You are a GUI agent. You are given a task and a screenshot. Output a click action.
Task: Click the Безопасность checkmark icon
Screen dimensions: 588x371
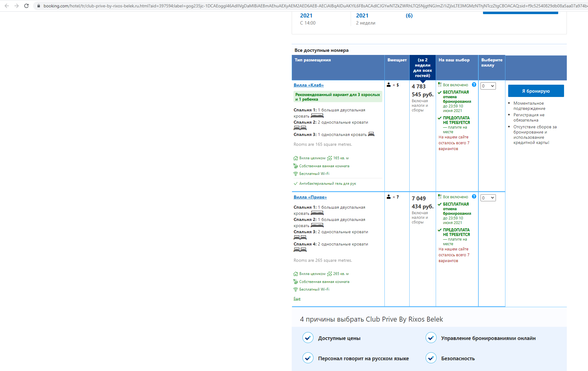(x=431, y=358)
